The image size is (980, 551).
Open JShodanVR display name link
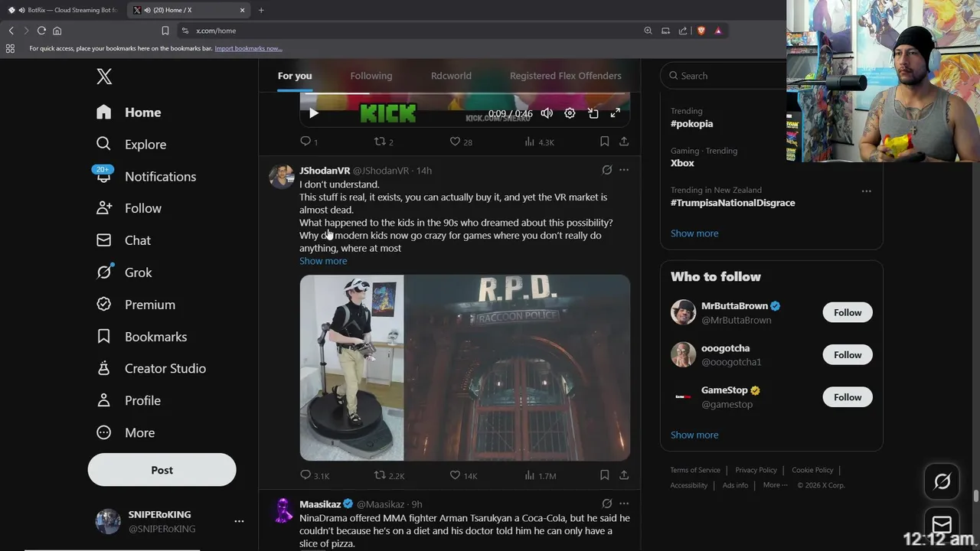point(325,171)
